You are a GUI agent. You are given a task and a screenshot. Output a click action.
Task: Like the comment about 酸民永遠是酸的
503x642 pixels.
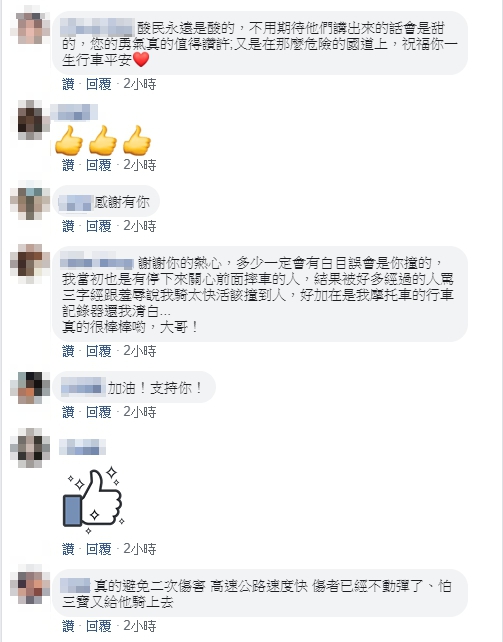68,84
